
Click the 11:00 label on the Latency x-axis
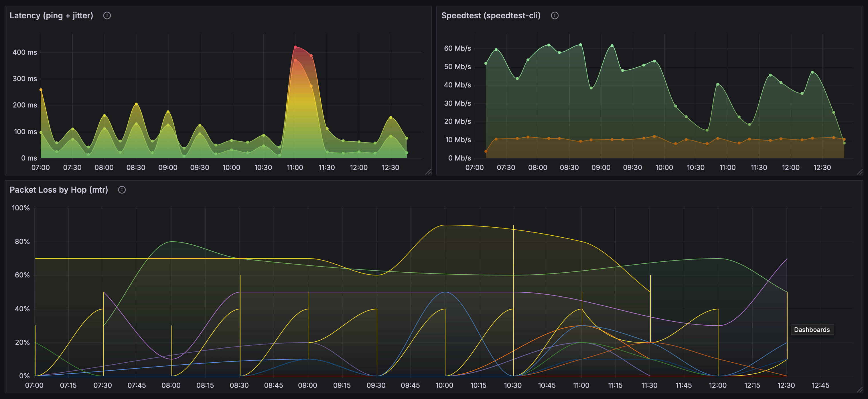pos(295,168)
